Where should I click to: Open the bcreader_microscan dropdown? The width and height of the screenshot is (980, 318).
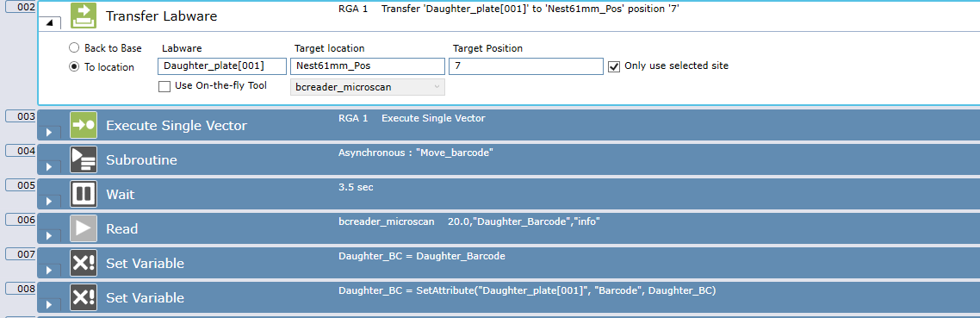click(x=368, y=87)
